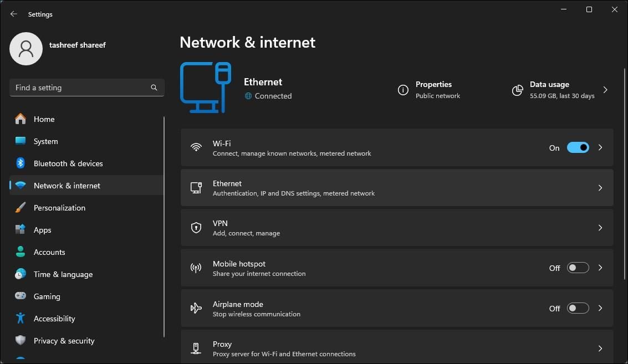The width and height of the screenshot is (628, 364).
Task: Switch on Airplane mode
Action: 578,308
